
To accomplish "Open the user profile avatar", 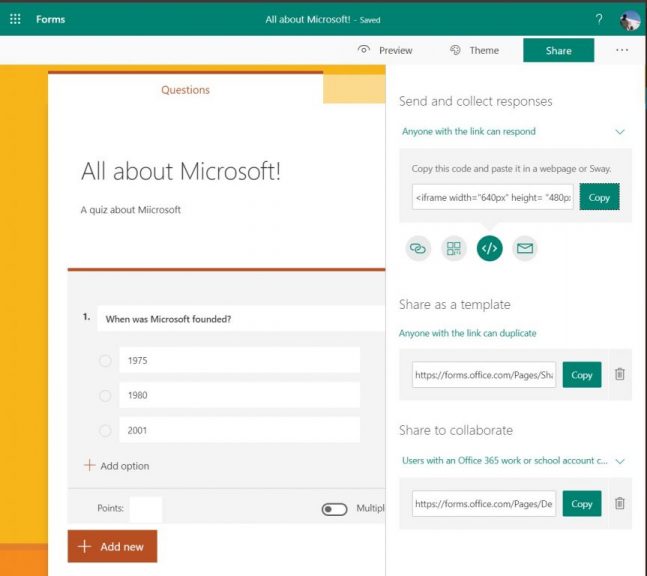I will tap(630, 20).
